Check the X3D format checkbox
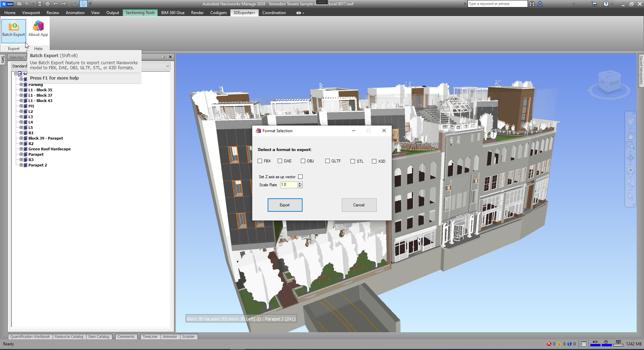644x350 pixels. (x=374, y=161)
